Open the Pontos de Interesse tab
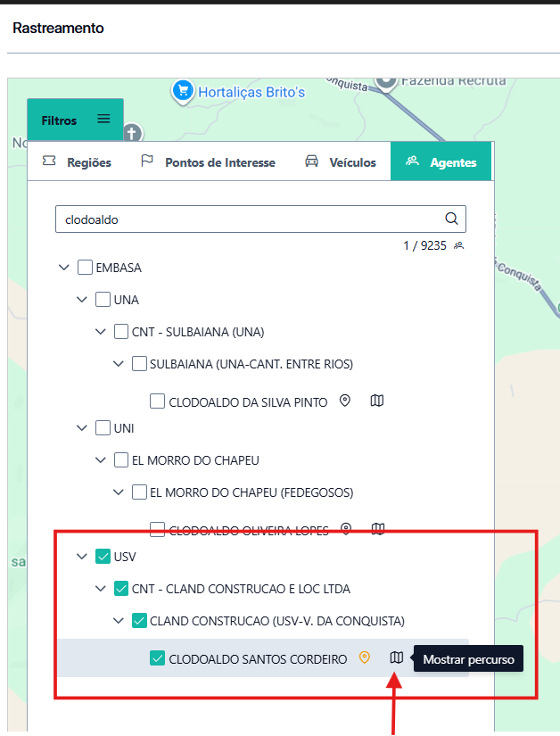560x736 pixels. 208,162
